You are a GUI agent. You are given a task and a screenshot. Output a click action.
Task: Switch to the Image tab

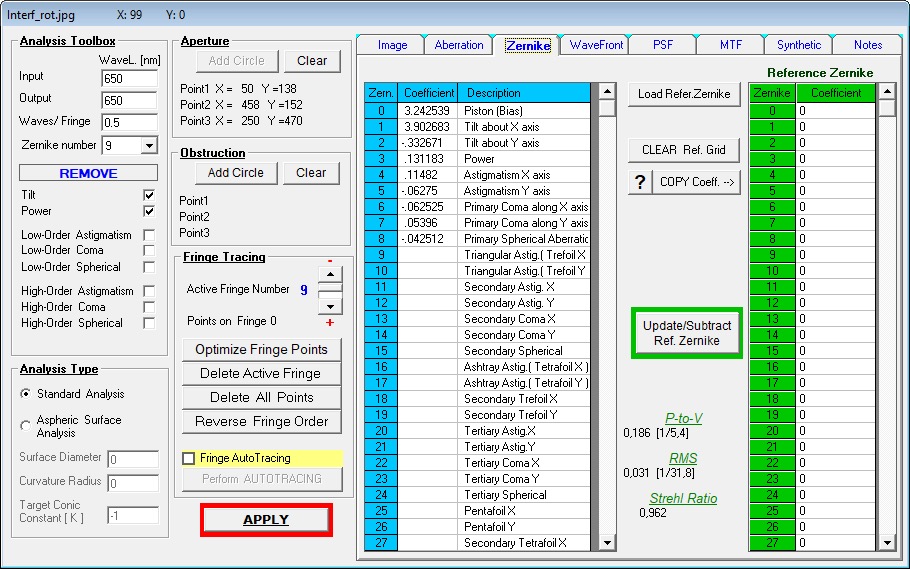tap(392, 45)
